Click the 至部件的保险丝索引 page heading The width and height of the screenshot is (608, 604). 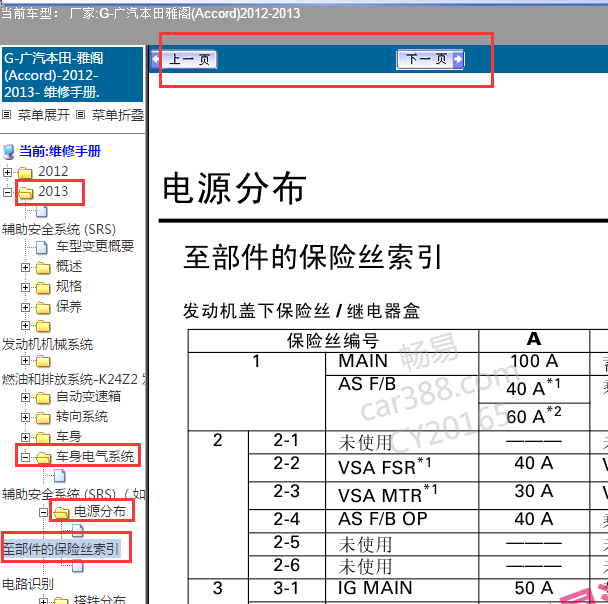(x=313, y=257)
